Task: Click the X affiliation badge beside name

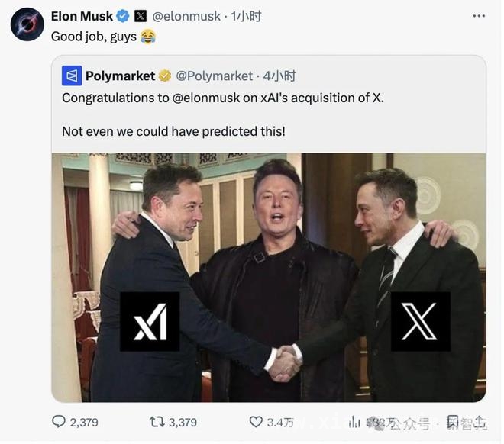Action: 141,16
